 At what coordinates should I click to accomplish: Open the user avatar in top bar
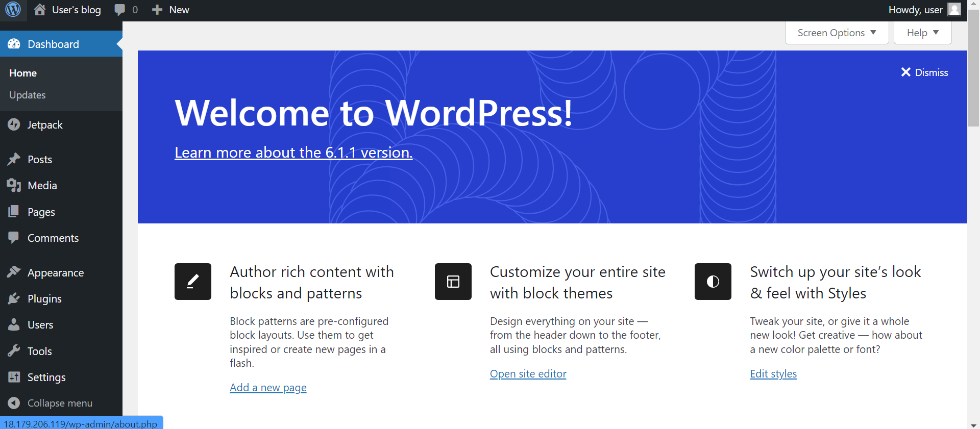pos(954,10)
